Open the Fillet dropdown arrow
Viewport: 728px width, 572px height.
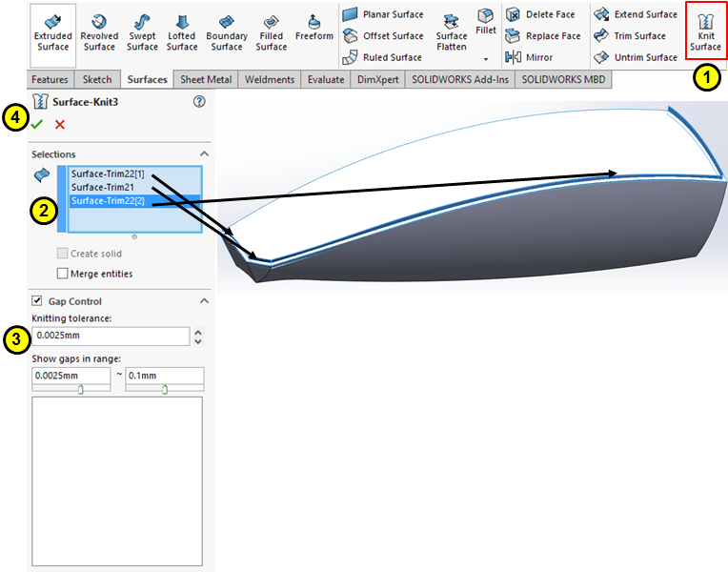pos(486,59)
